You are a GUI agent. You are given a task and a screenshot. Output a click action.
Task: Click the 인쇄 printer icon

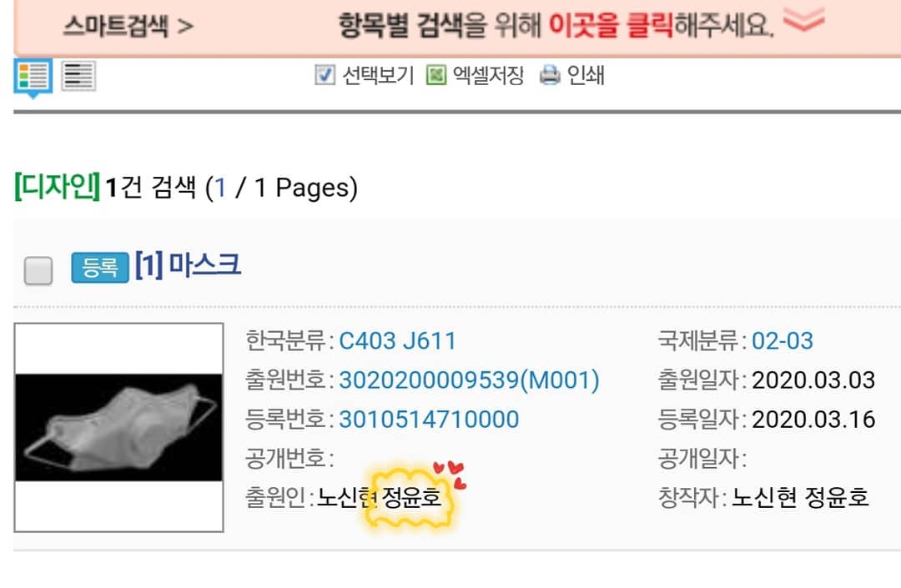point(550,75)
